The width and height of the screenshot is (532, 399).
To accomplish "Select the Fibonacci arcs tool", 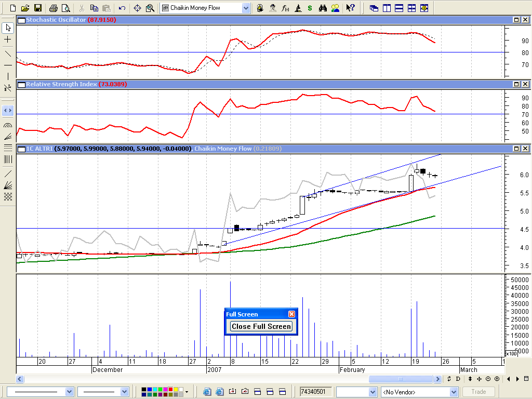I will point(8,125).
